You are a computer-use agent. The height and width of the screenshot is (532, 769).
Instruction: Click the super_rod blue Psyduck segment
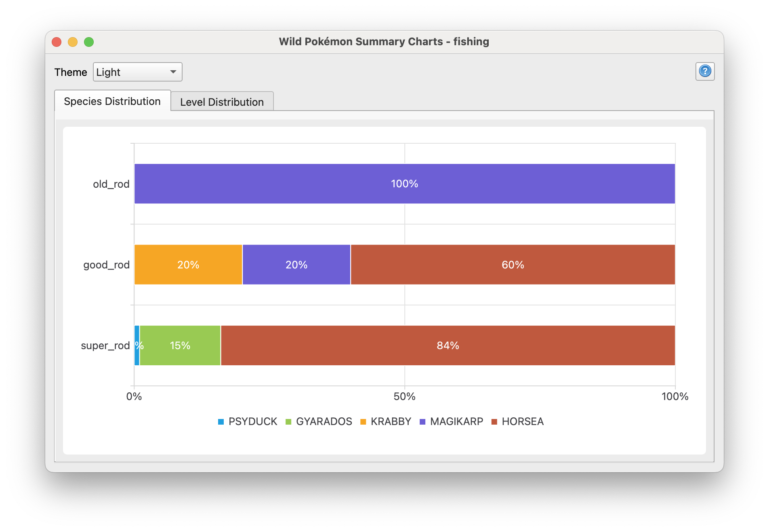(137, 346)
